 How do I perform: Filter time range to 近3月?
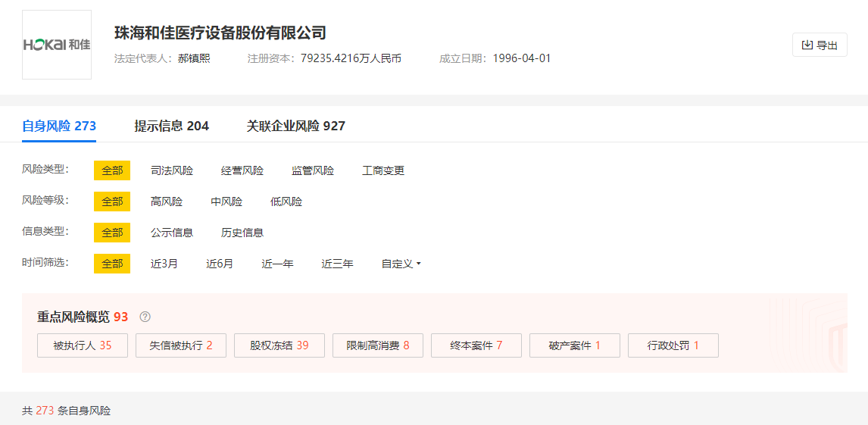click(x=164, y=264)
